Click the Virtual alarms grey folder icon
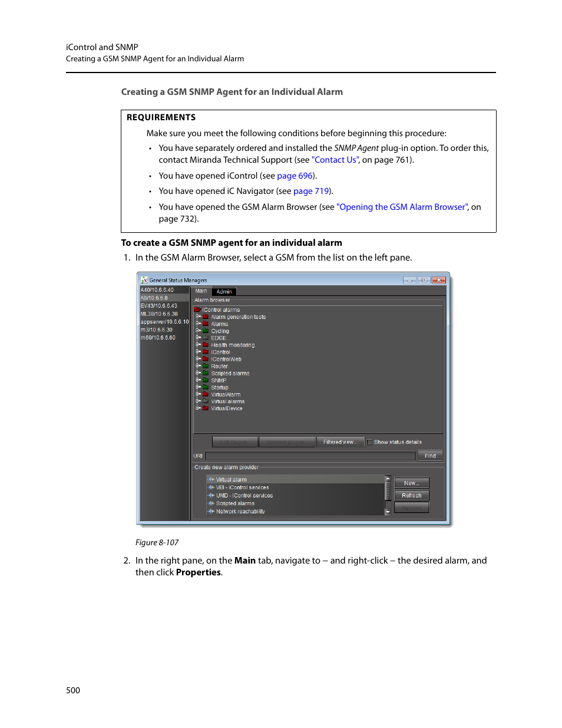Viewport: 562px width, 728px height. pos(206,401)
